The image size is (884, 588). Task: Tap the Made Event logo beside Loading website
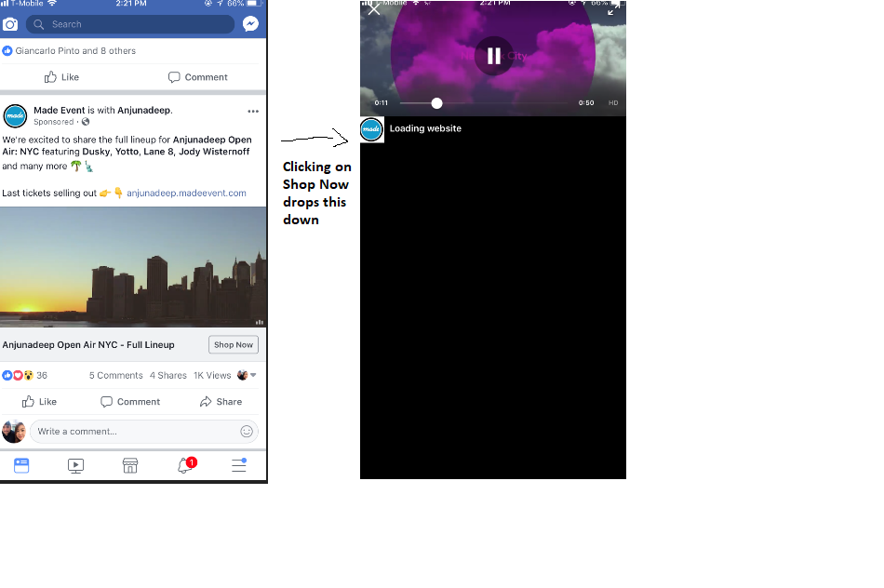(x=371, y=129)
